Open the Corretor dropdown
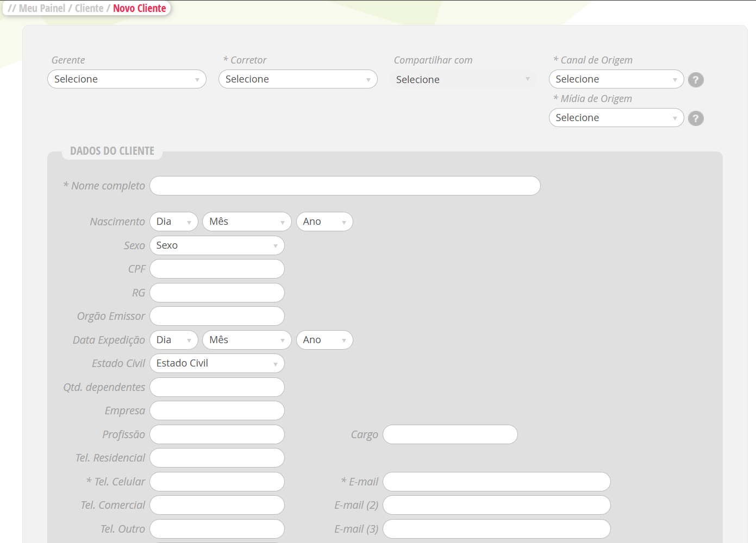Viewport: 756px width, 543px height. point(298,79)
